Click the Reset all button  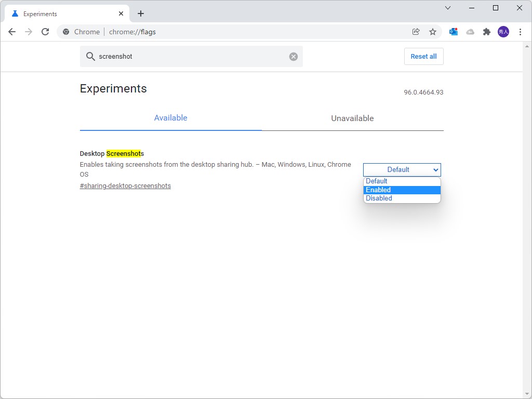(x=423, y=56)
